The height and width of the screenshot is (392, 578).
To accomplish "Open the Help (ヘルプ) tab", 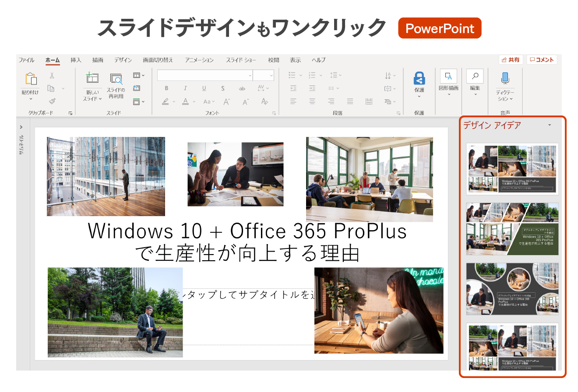I will tap(319, 60).
